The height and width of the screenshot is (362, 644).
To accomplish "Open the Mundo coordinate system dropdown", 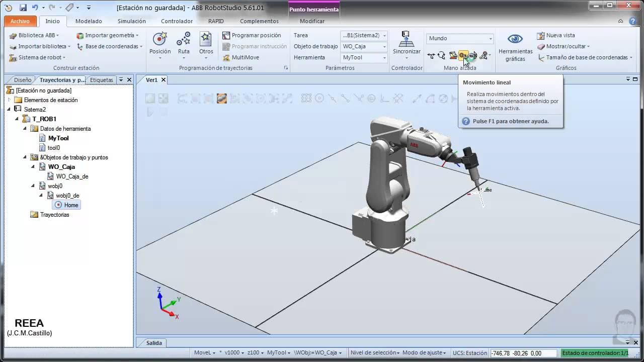I will point(460,39).
